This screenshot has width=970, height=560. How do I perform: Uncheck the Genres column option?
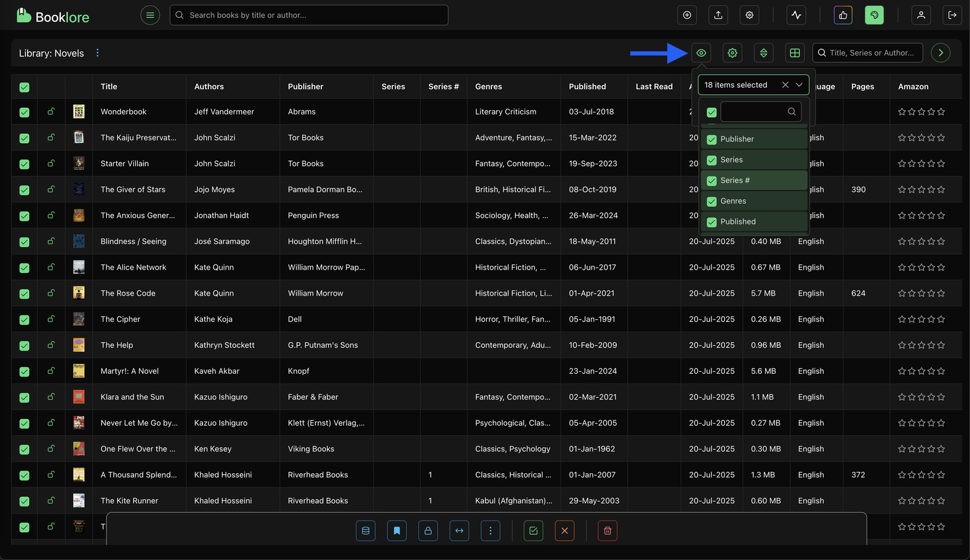tap(711, 202)
